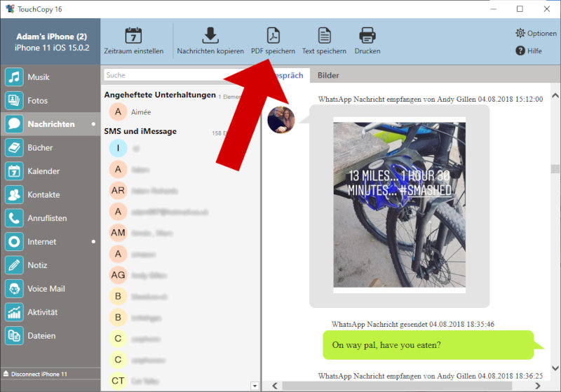Select the AG contact avatar
Image resolution: width=561 pixels, height=392 pixels.
pyautogui.click(x=118, y=275)
